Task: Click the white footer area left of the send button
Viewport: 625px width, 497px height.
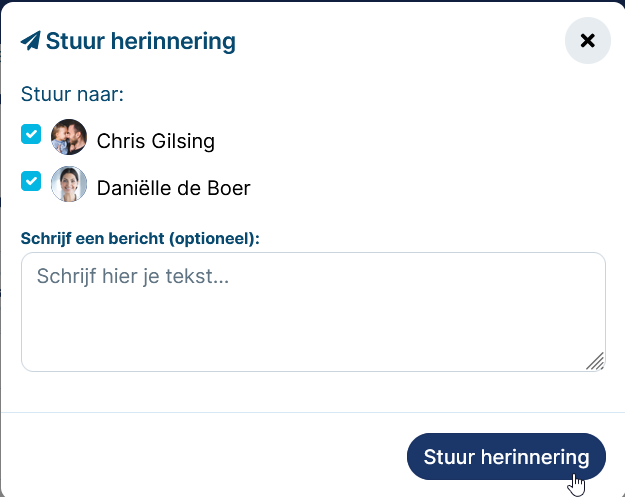Action: coord(203,456)
